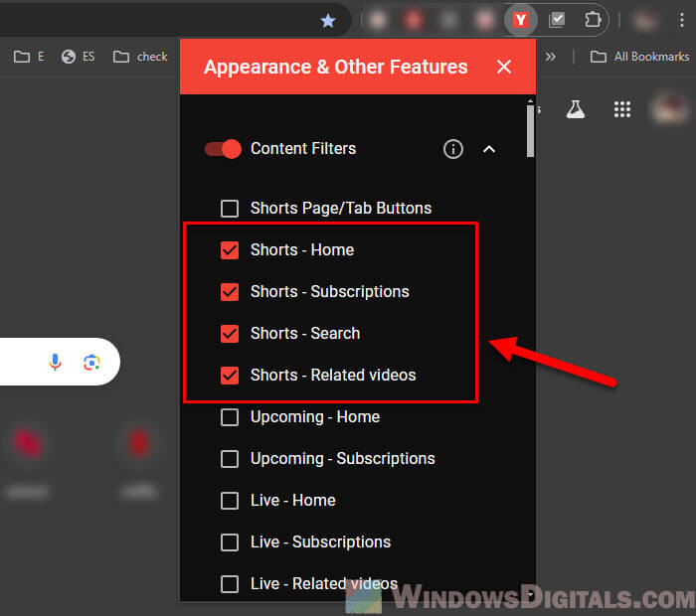Click the scrollbar down arrow

530,595
